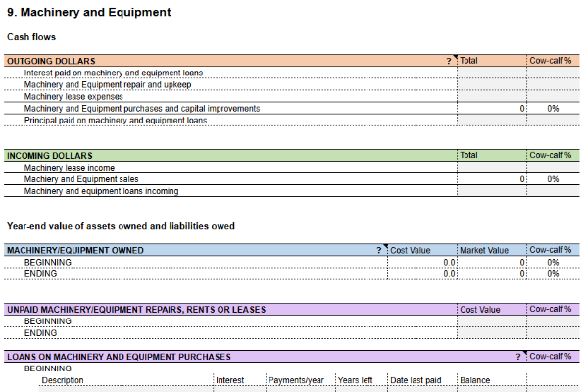
Task: Select the ENDING Market Value cell for machinery owned
Action: 492,274
